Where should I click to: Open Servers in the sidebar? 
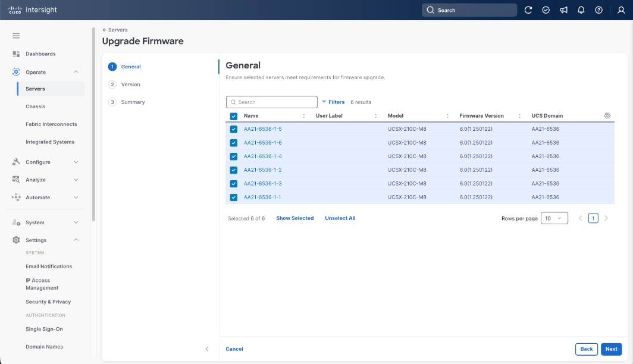(51, 89)
